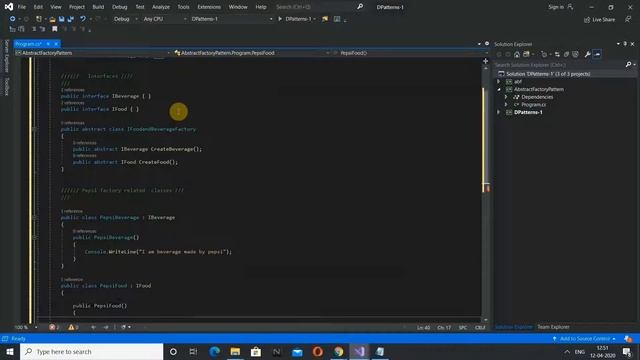Click the warnings indicator in editor footer
The height and width of the screenshot is (360, 640).
73,327
